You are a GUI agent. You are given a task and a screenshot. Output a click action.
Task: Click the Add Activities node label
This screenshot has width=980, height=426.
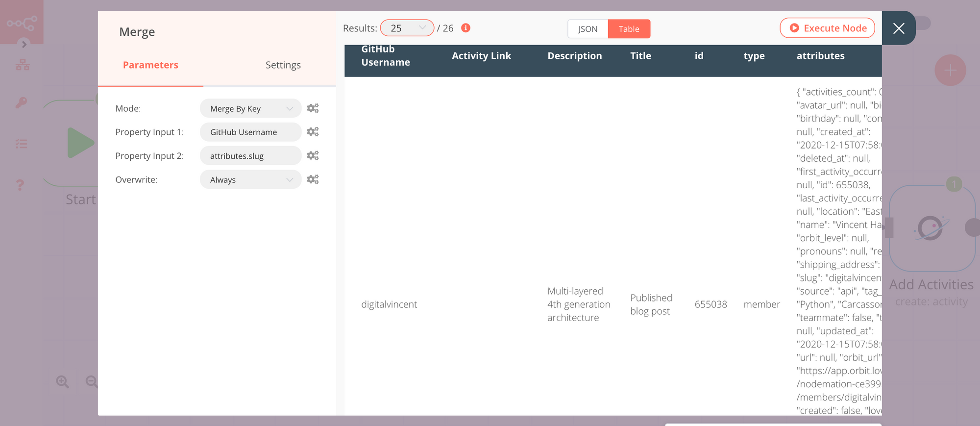(931, 284)
